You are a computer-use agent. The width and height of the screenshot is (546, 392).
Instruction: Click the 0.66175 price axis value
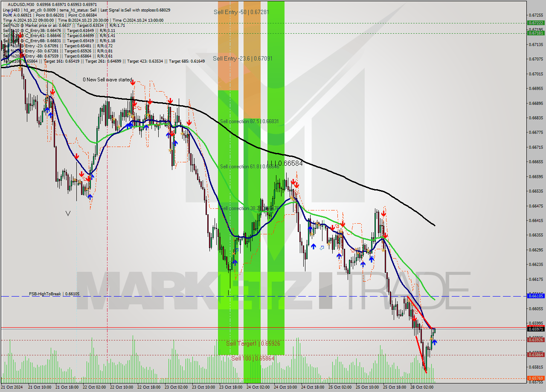point(535,279)
